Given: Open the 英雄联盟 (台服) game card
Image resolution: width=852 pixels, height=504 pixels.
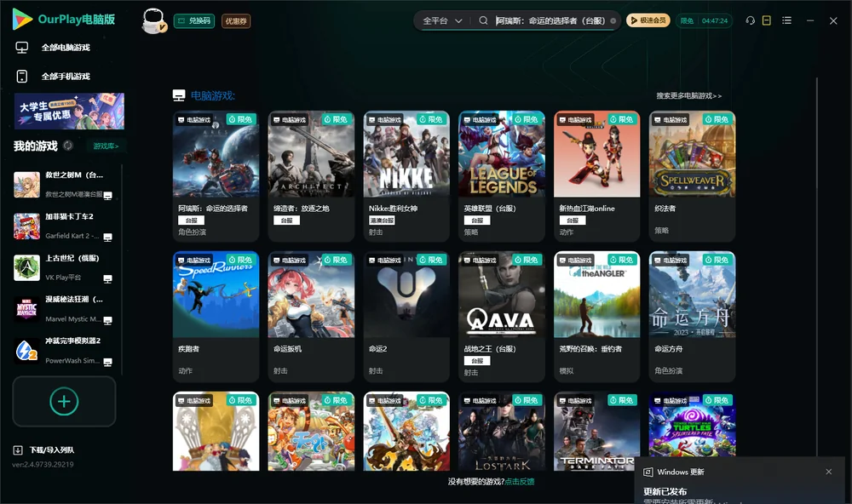Looking at the screenshot, I should coord(502,176).
